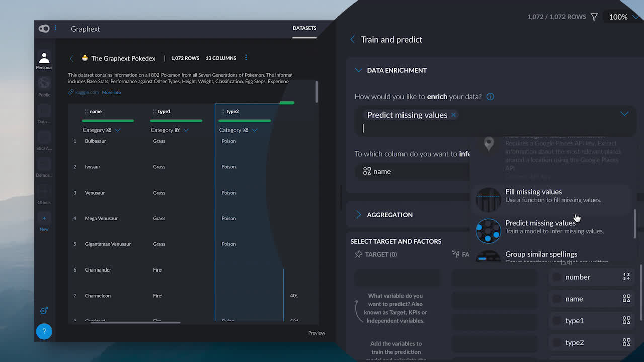
Task: Click the info icon beside enrich question
Action: [x=490, y=96]
